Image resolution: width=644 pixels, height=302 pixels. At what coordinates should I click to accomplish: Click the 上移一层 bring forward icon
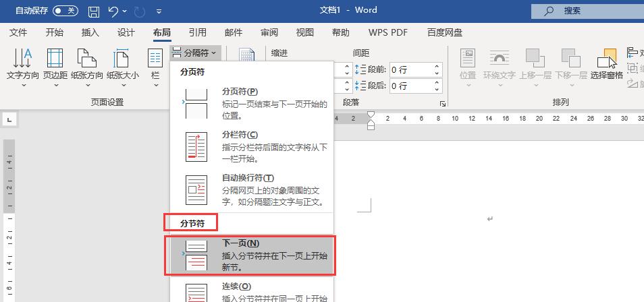coord(535,58)
